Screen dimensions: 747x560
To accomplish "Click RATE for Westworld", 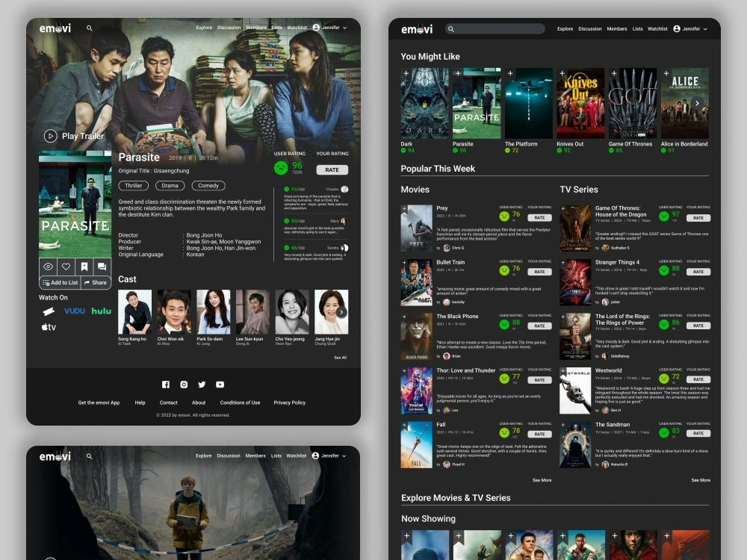I will click(x=698, y=379).
